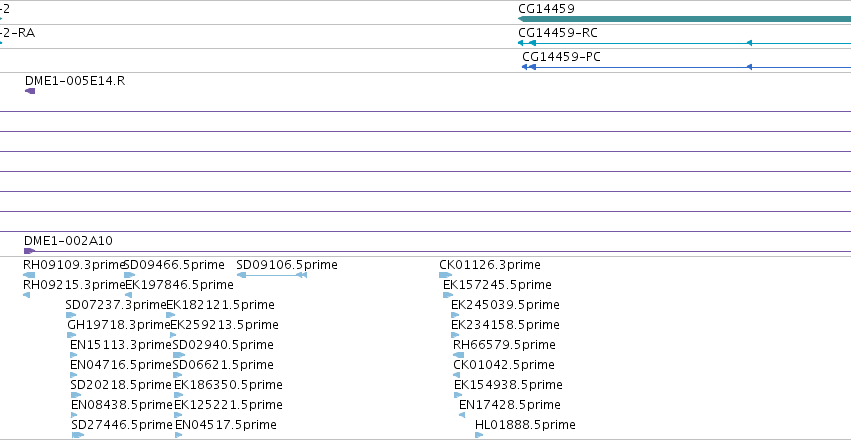Select the SD07237.3prime EST arrow
851x440 pixels.
(x=71, y=315)
